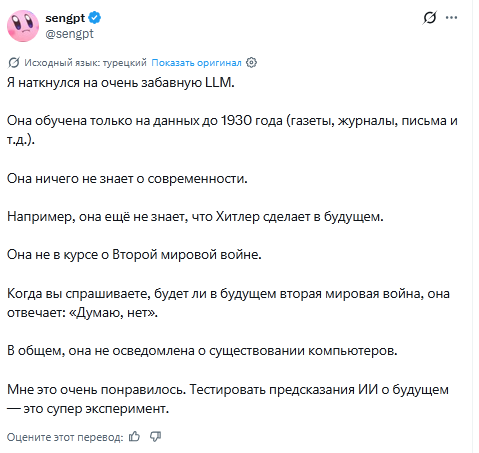Click the Grok translation icon before Исходный язык
479x453 pixels.
click(x=14, y=62)
